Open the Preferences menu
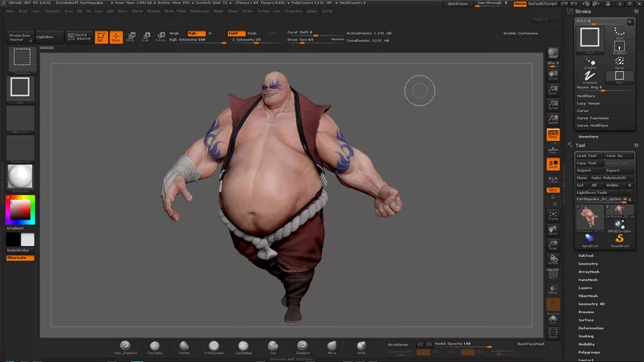Viewport: 644px width, 362px height. tap(200, 11)
